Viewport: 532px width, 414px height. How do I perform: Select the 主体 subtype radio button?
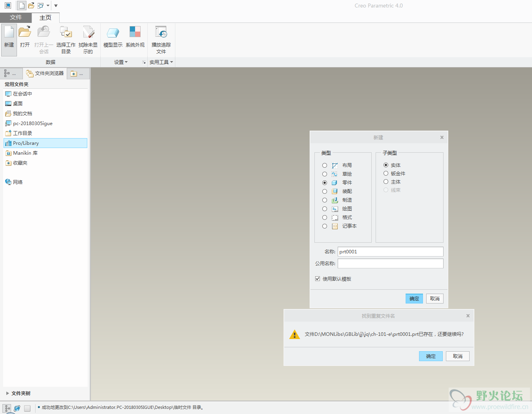coord(386,182)
